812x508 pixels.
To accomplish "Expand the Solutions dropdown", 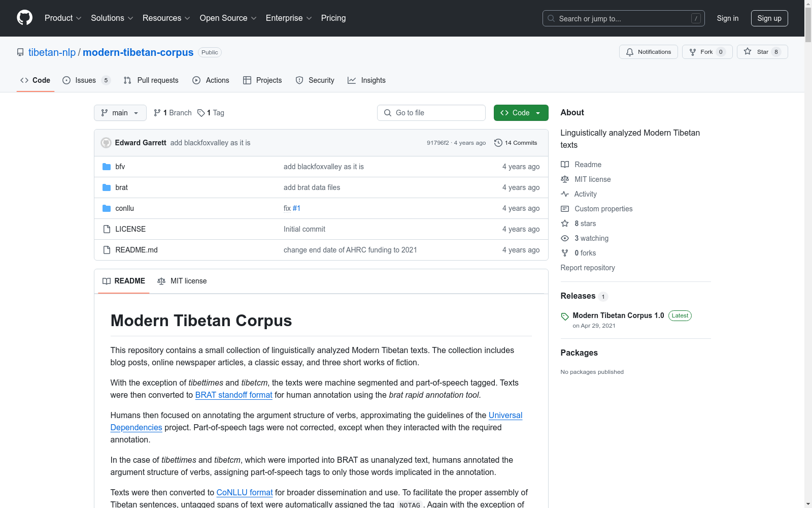I will coord(112,18).
